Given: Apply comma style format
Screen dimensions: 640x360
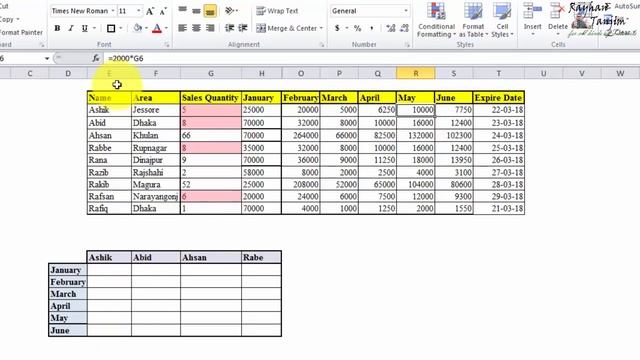Looking at the screenshot, I should (x=371, y=28).
